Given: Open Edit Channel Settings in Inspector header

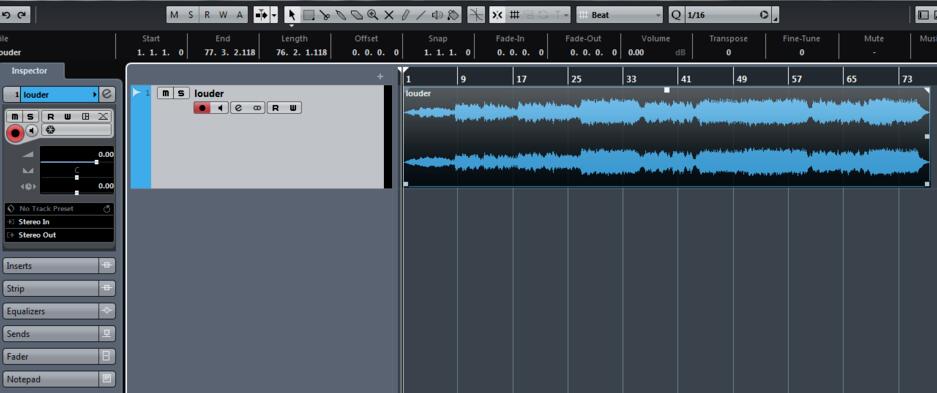Looking at the screenshot, I should point(106,94).
